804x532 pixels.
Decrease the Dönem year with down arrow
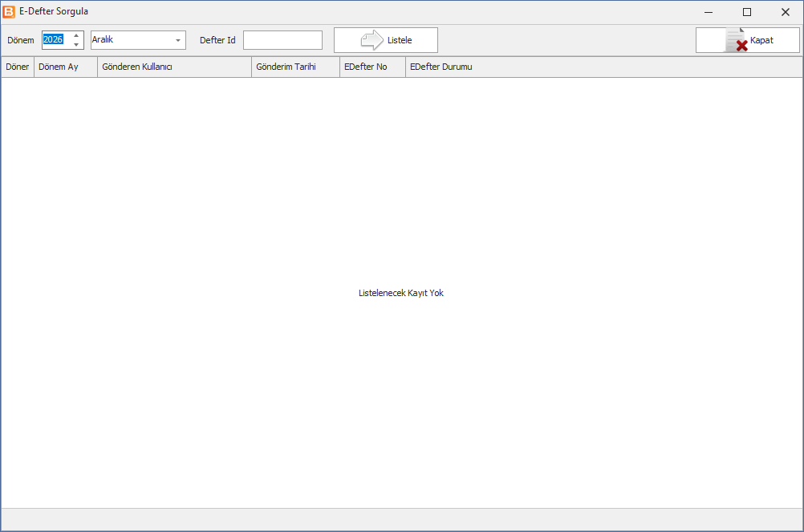76,45
